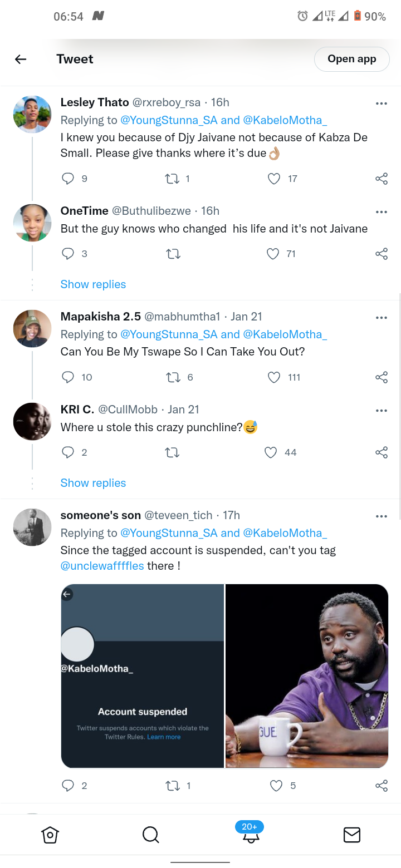Open the reply icon on OneTime's tweet
This screenshot has width=401, height=868.
(x=68, y=254)
